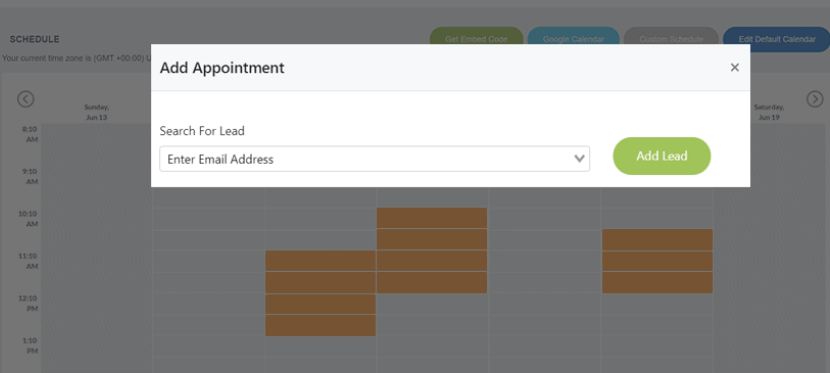Click Edit Default Calendar button
Image resolution: width=830 pixels, height=373 pixels.
point(777,39)
